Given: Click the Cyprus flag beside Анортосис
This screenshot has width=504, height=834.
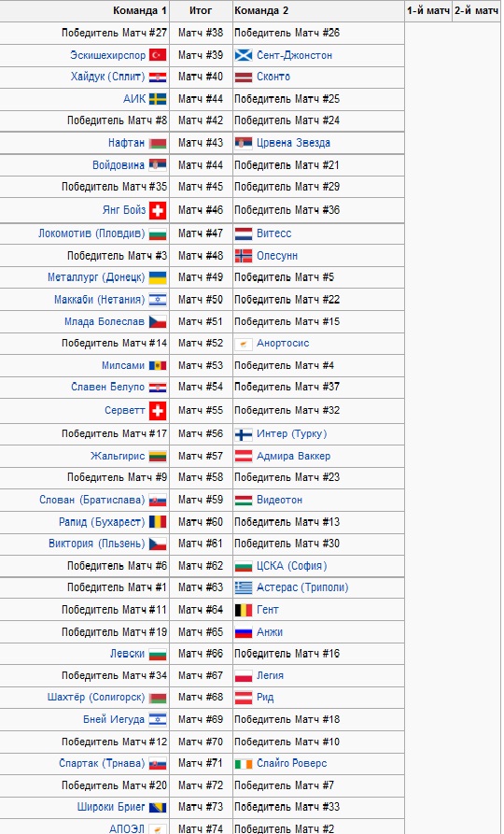Looking at the screenshot, I should pyautogui.click(x=244, y=344).
